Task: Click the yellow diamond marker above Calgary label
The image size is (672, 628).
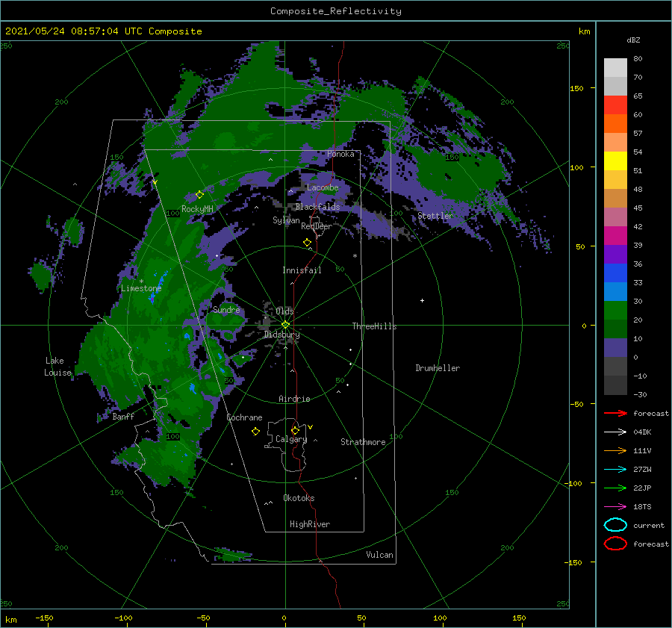Action: click(x=295, y=430)
